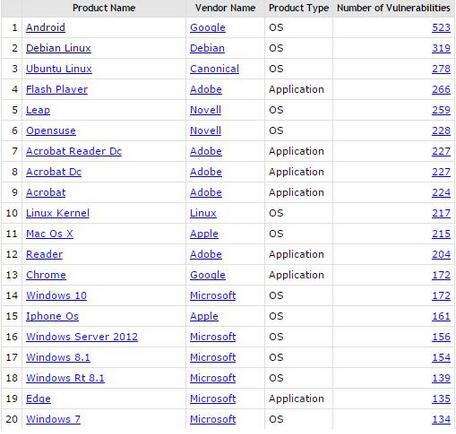This screenshot has width=456, height=434.
Task: Click vulnerability count 259 for Leap
Action: click(441, 110)
